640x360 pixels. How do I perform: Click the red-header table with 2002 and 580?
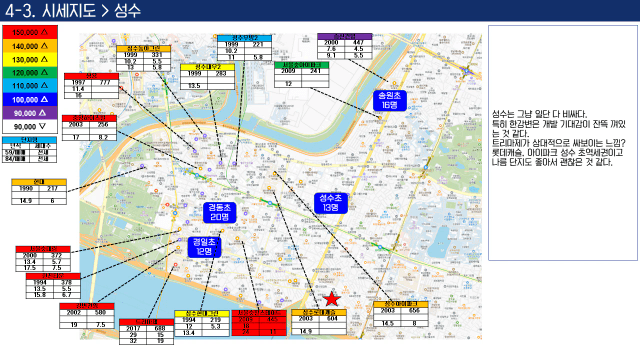click(87, 316)
